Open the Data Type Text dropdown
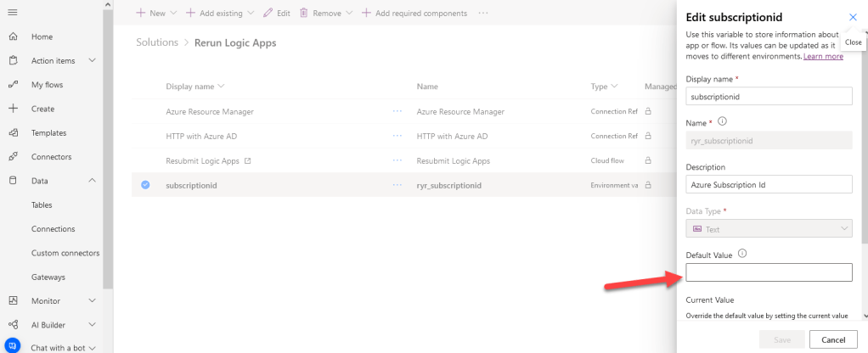The height and width of the screenshot is (353, 868). tap(769, 228)
